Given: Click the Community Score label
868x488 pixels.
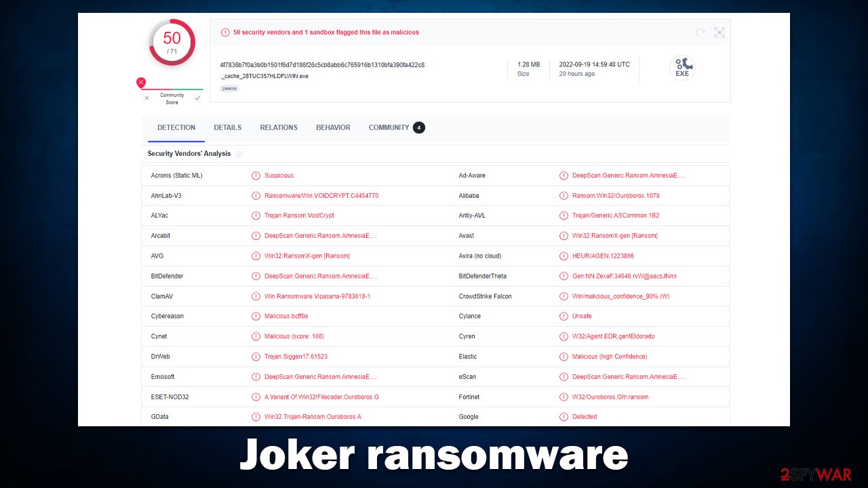Looking at the screenshot, I should (x=172, y=99).
